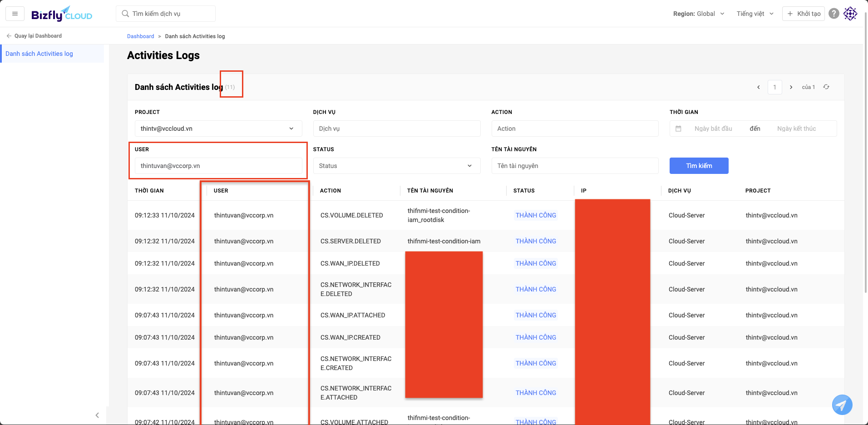Open the user avatar profile menu
The height and width of the screenshot is (425, 868).
pos(850,14)
